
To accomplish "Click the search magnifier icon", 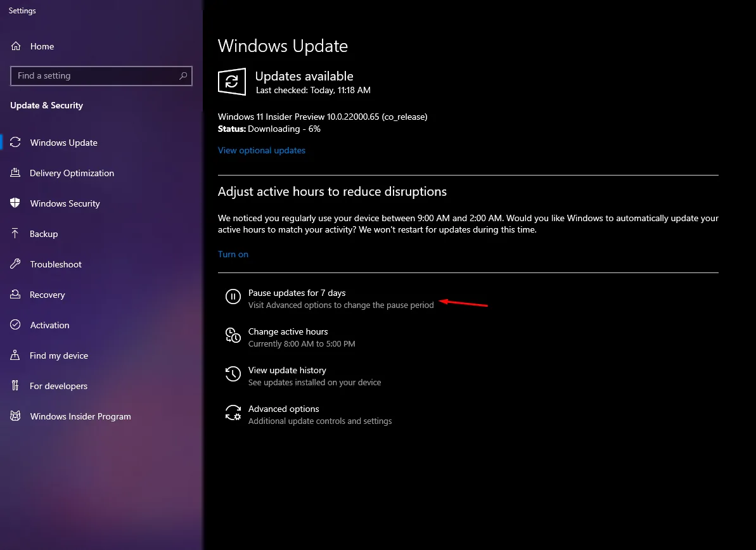I will 183,75.
